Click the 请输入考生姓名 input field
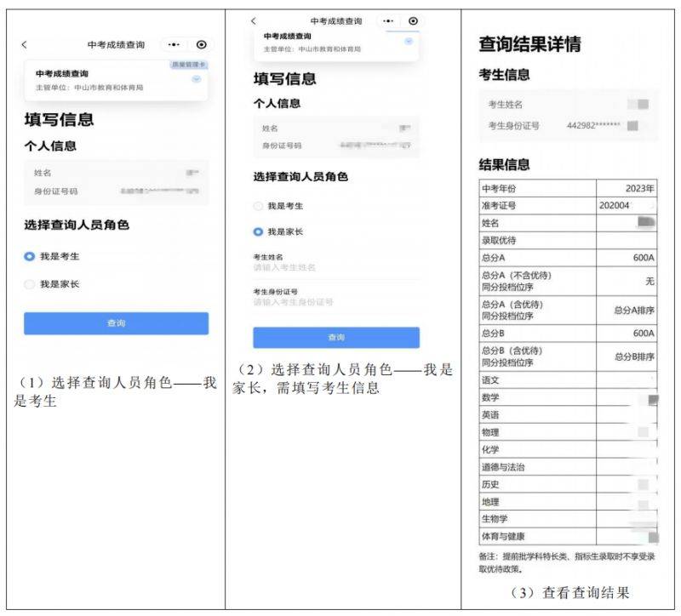681x616 pixels. 335,267
